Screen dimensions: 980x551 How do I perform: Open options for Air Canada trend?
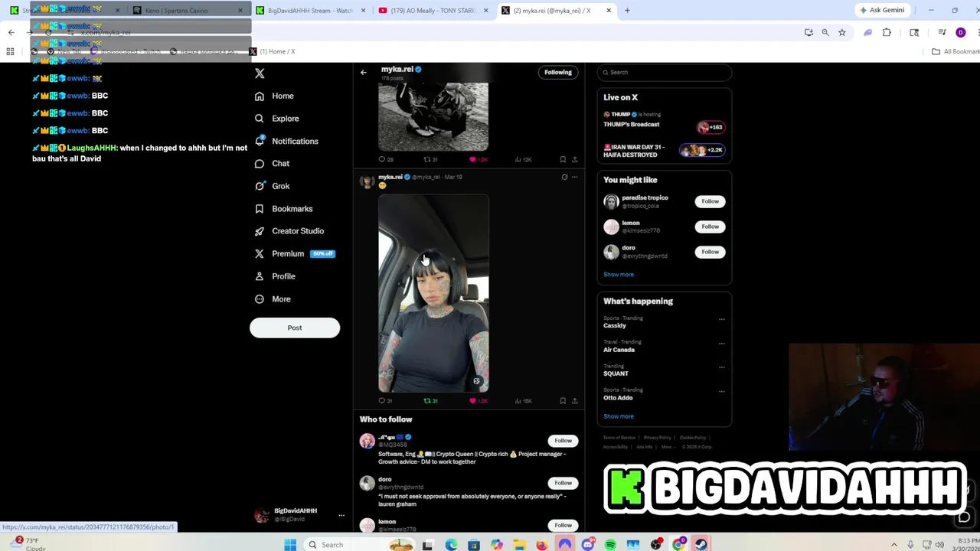point(721,344)
